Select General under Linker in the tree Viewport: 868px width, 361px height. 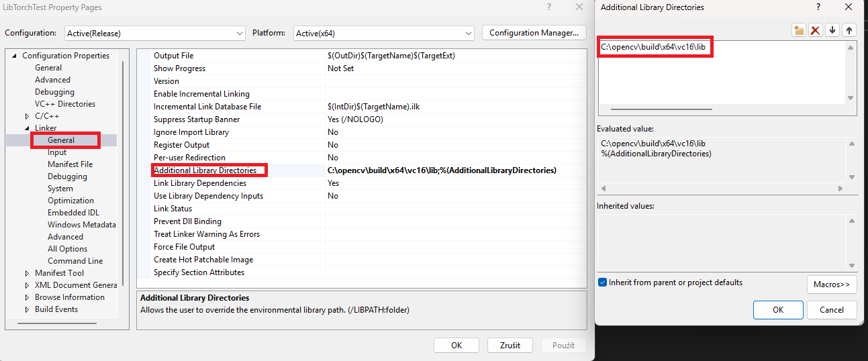(61, 140)
